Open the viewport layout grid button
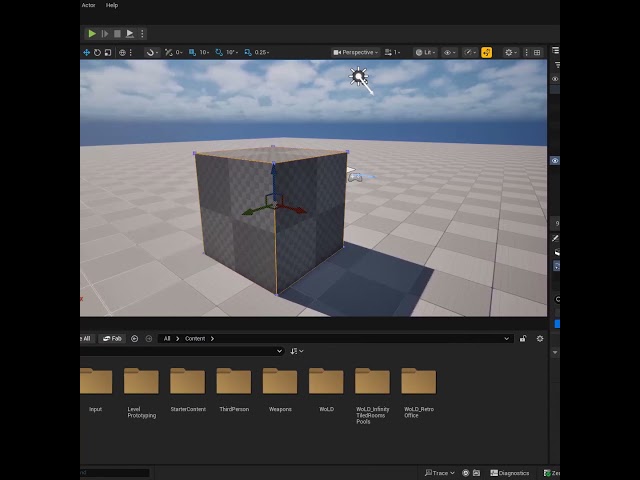Image resolution: width=640 pixels, height=480 pixels. tap(537, 52)
